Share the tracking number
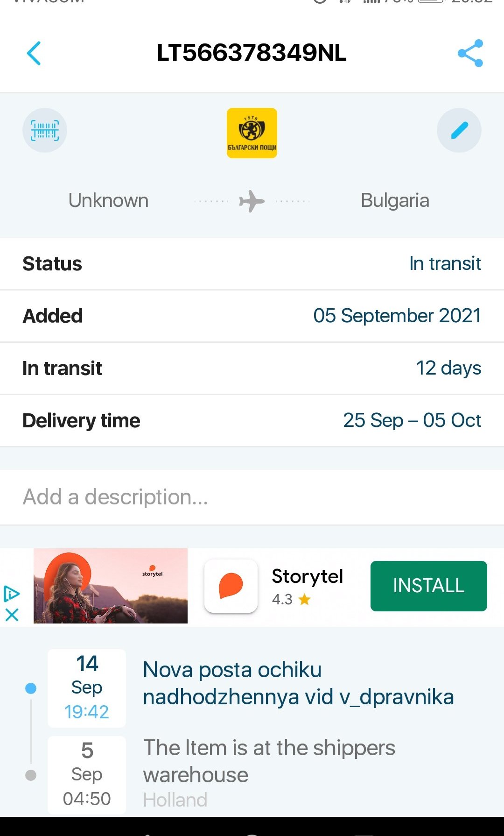The height and width of the screenshot is (836, 504). (x=470, y=53)
